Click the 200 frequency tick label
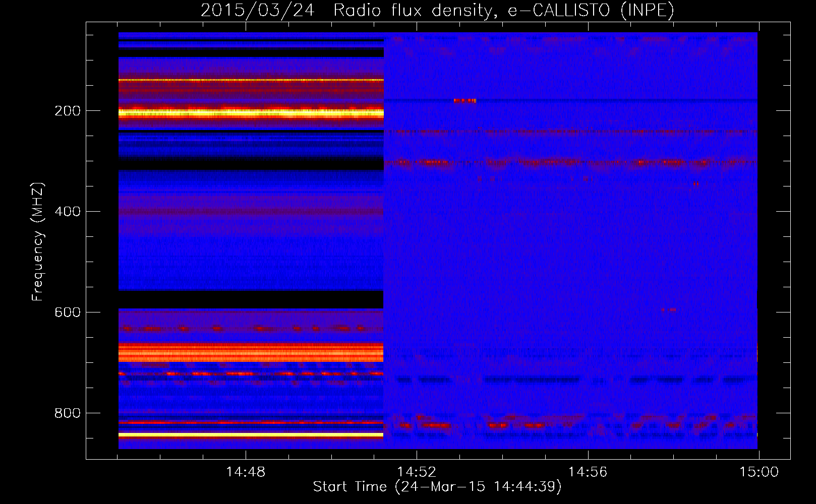Image resolution: width=816 pixels, height=504 pixels. pos(68,111)
